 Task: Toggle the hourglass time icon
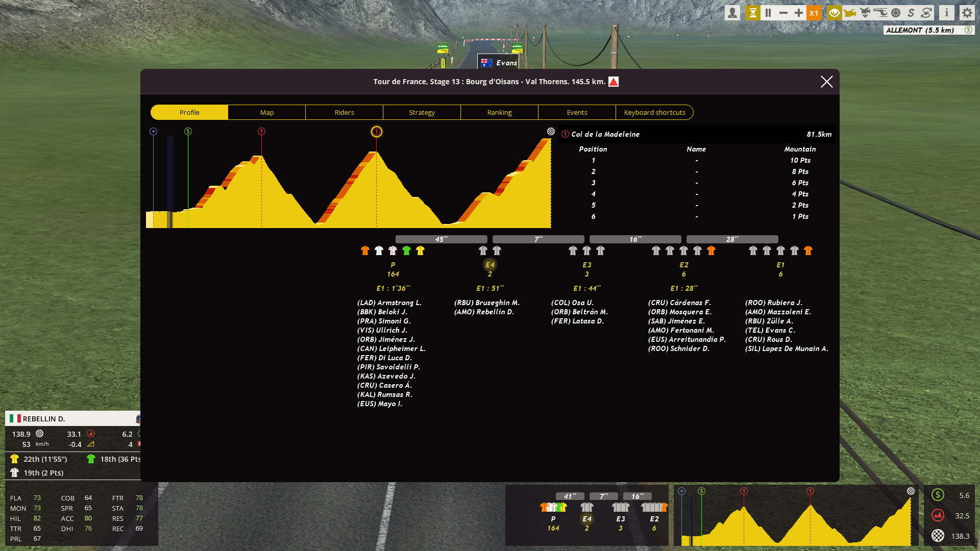[752, 13]
